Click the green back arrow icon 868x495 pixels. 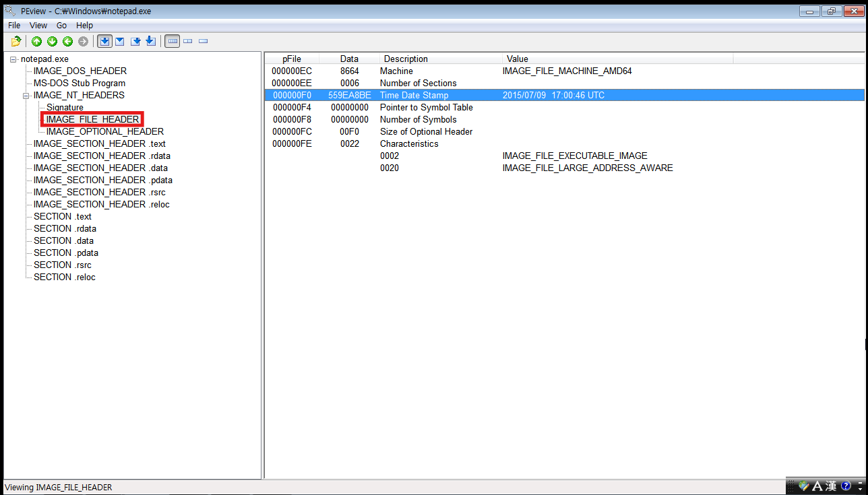(x=68, y=42)
